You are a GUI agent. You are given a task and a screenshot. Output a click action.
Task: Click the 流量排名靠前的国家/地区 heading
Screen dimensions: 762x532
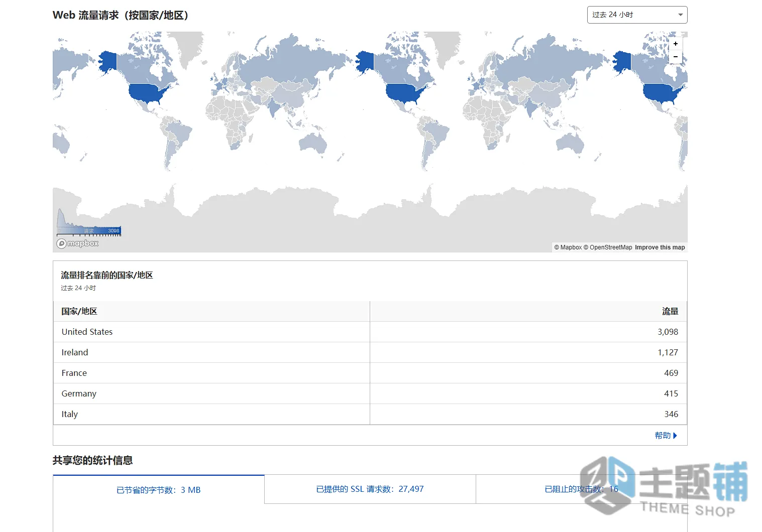pyautogui.click(x=107, y=275)
